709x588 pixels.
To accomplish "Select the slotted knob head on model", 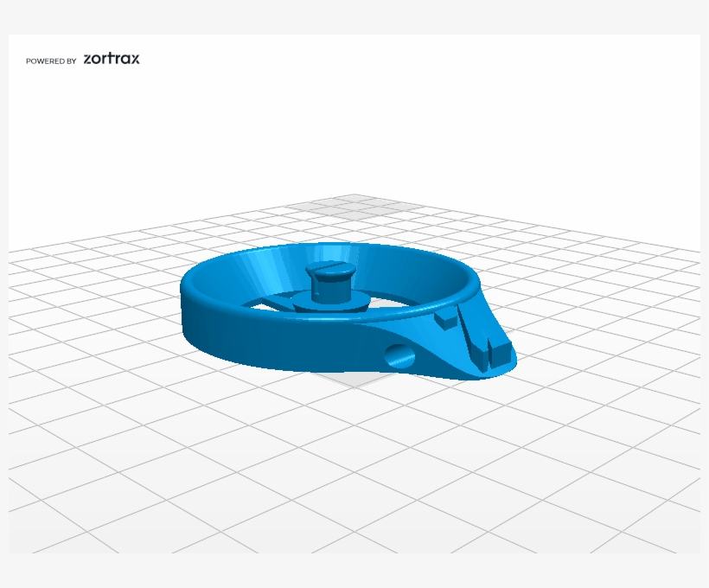I will 330,272.
